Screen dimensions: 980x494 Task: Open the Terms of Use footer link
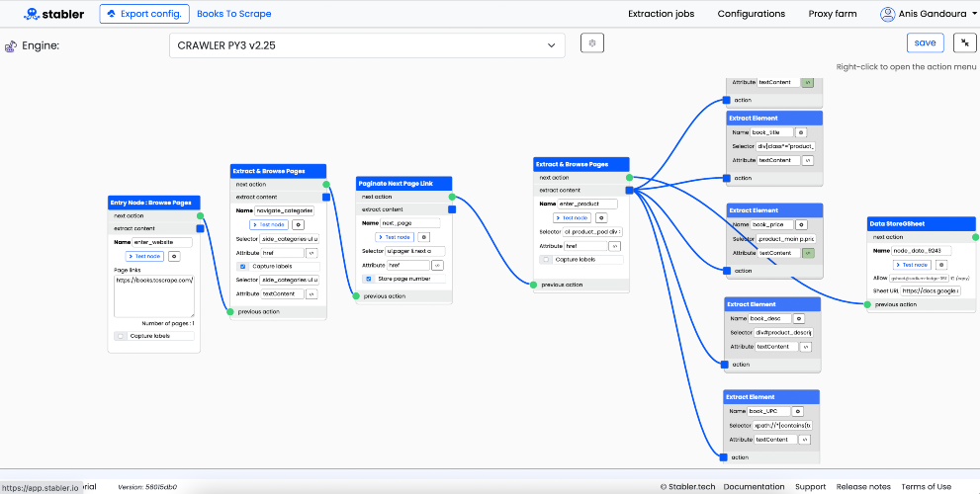[x=927, y=486]
